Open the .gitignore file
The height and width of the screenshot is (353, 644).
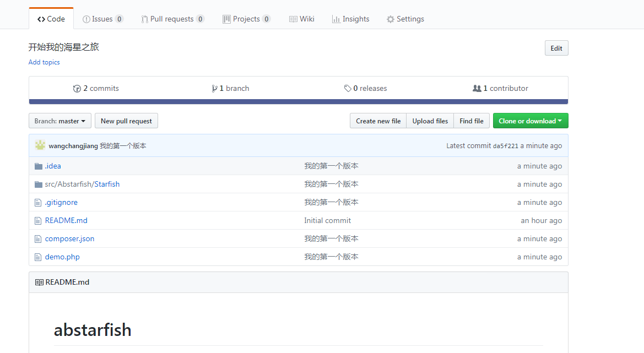[x=61, y=202]
